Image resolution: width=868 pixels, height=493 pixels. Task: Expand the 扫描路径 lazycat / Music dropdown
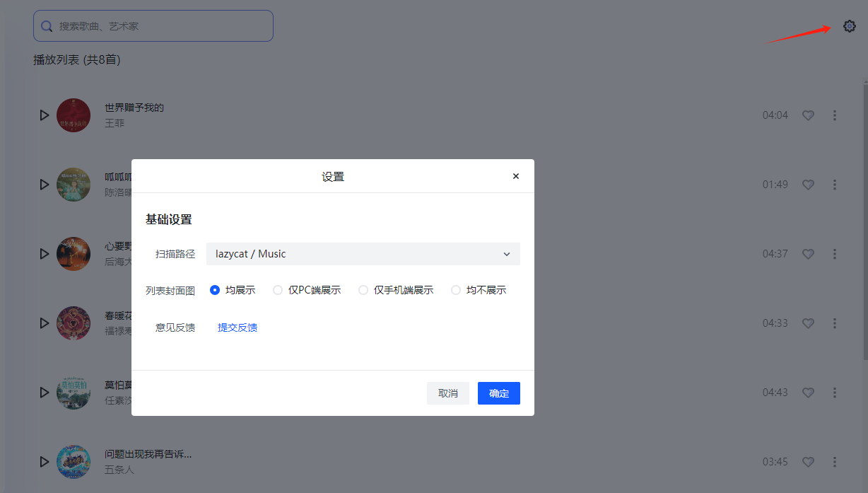363,254
